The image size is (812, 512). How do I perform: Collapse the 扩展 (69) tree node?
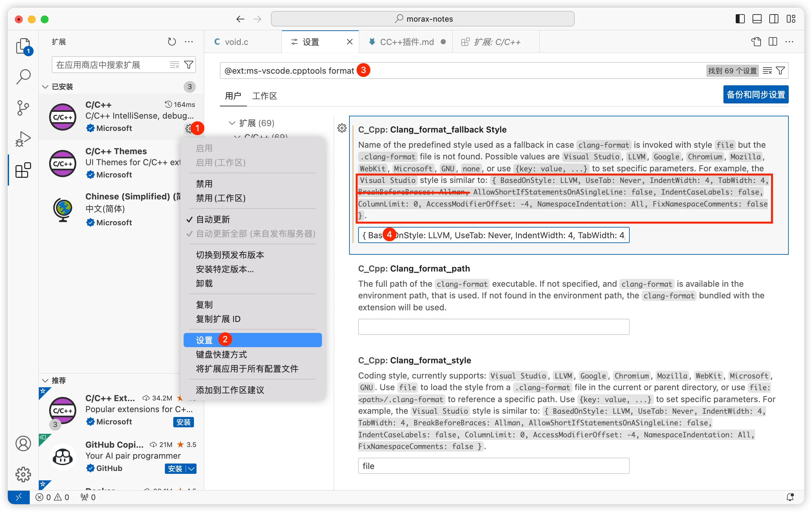pos(232,123)
